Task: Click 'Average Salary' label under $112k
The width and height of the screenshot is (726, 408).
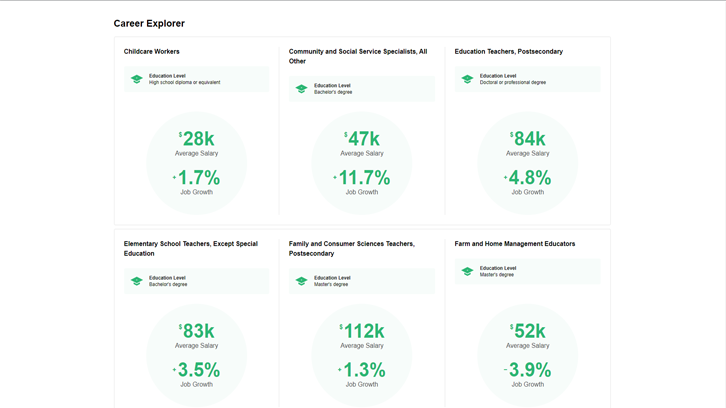Action: point(362,345)
